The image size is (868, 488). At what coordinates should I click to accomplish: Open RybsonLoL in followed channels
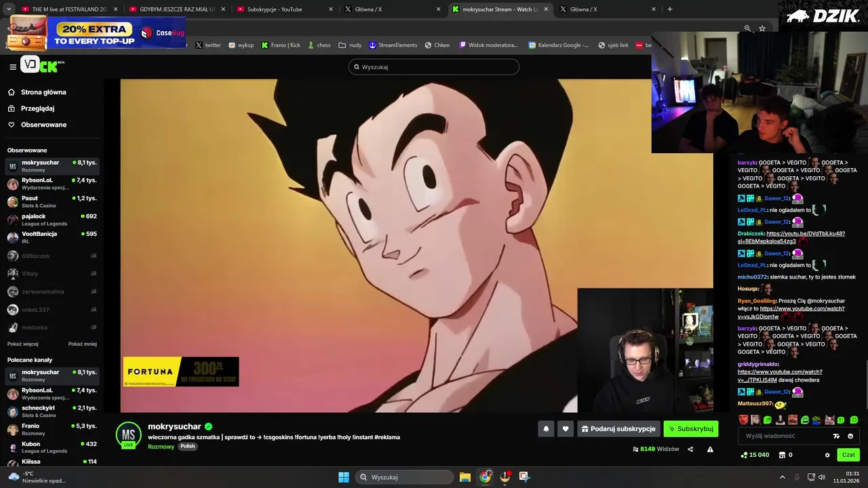(x=52, y=184)
